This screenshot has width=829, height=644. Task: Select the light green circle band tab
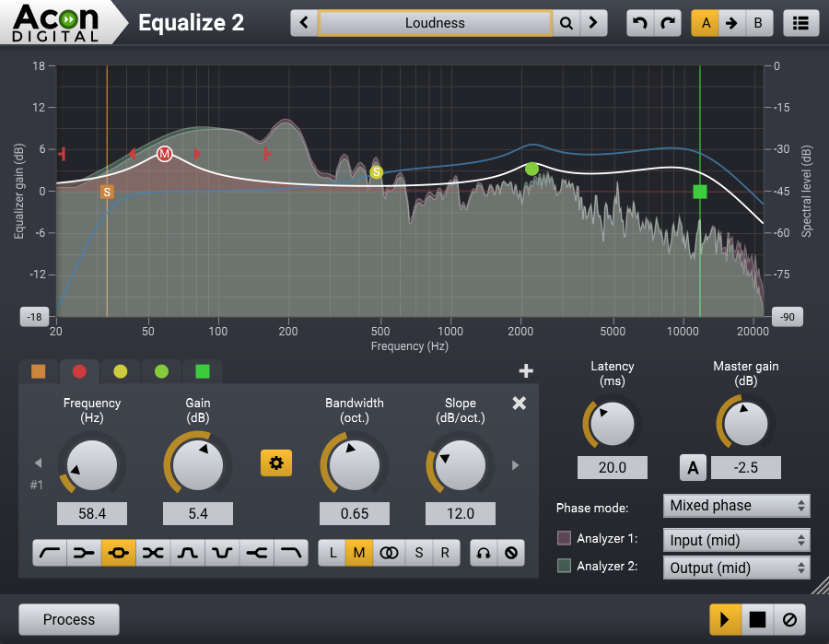point(161,371)
